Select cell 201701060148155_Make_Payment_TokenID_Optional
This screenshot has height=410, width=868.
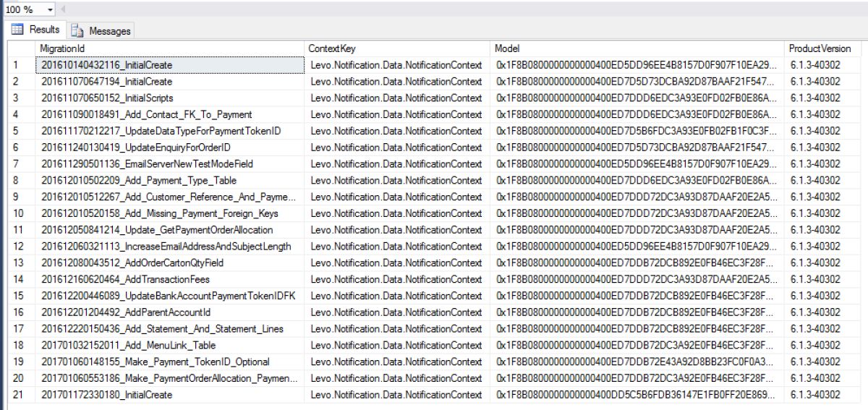pos(171,362)
